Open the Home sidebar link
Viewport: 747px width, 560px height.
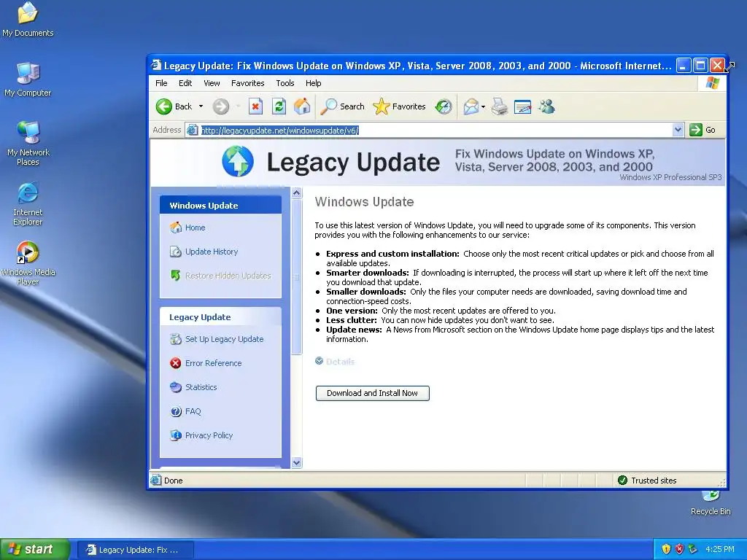196,227
